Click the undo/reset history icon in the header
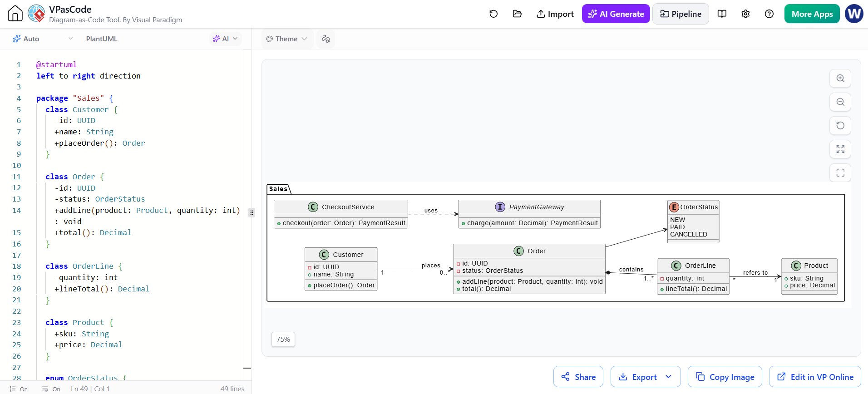Screen dimensions: 868x394 [493, 14]
